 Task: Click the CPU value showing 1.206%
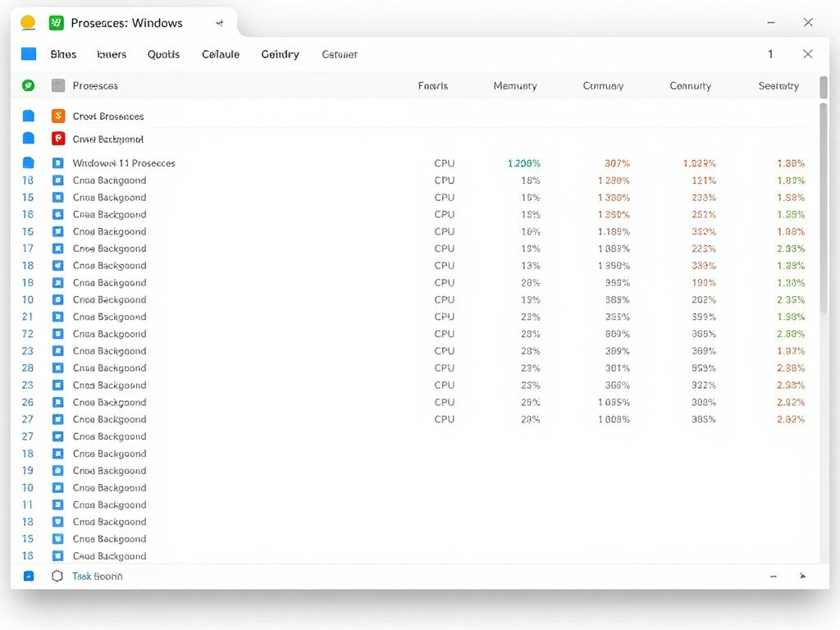pyautogui.click(x=523, y=162)
